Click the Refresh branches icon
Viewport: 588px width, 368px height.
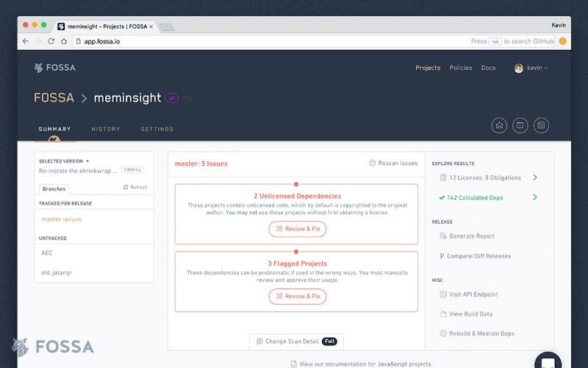tap(126, 188)
